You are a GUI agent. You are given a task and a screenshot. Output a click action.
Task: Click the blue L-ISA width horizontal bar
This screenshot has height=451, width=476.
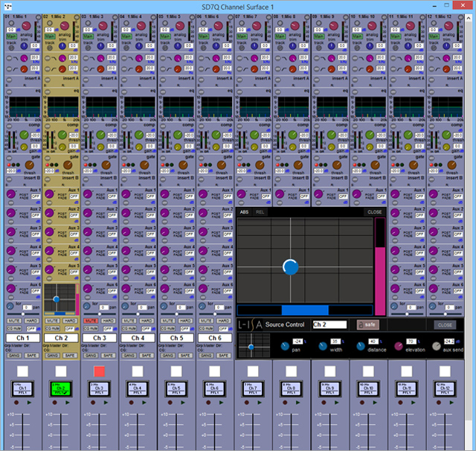coord(305,310)
